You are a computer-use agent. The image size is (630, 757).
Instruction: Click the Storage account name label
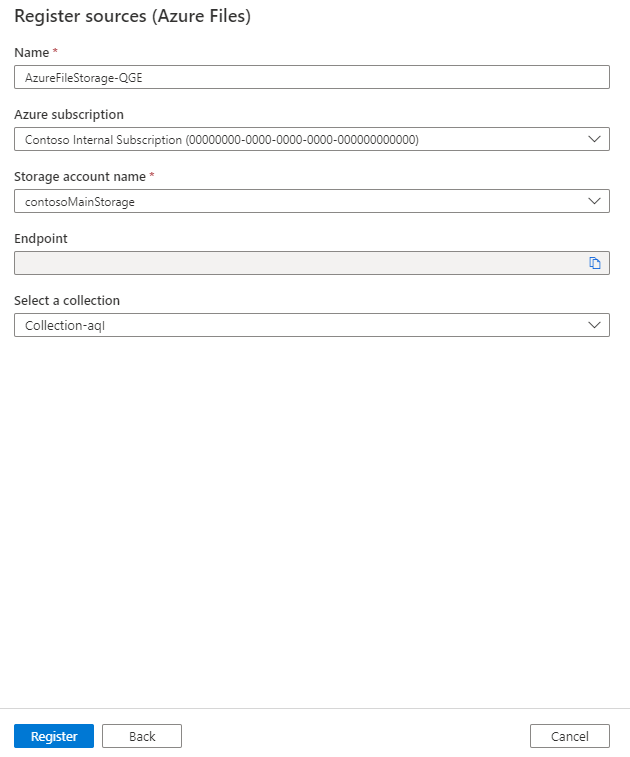pos(80,176)
